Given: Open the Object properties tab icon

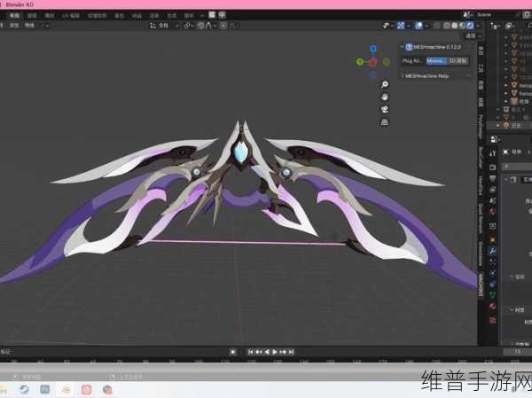Looking at the screenshot, I should (493, 240).
